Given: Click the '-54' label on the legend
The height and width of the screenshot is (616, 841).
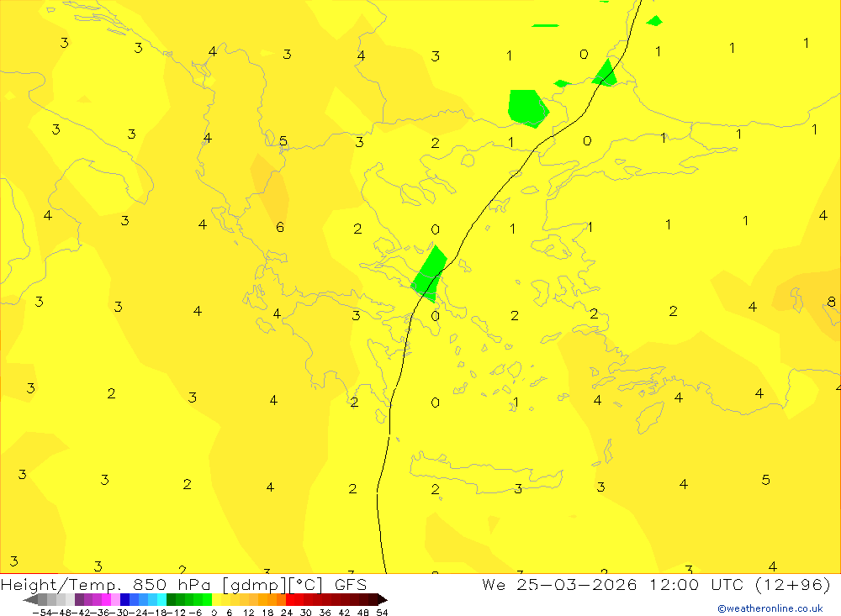Looking at the screenshot, I should tap(42, 613).
